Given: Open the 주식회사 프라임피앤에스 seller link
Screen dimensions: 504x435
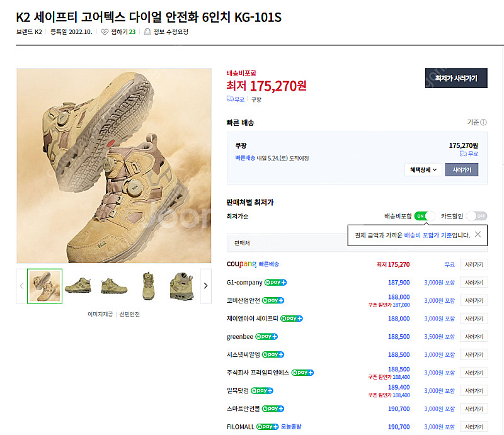Looking at the screenshot, I should tap(258, 373).
